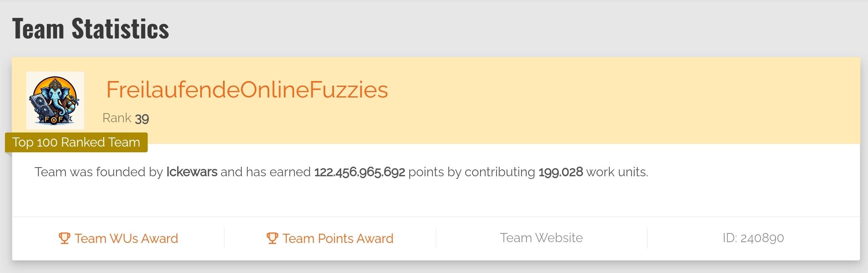Viewport: 868px width, 273px height.
Task: Click the Team Statistics heading
Action: pos(91,29)
